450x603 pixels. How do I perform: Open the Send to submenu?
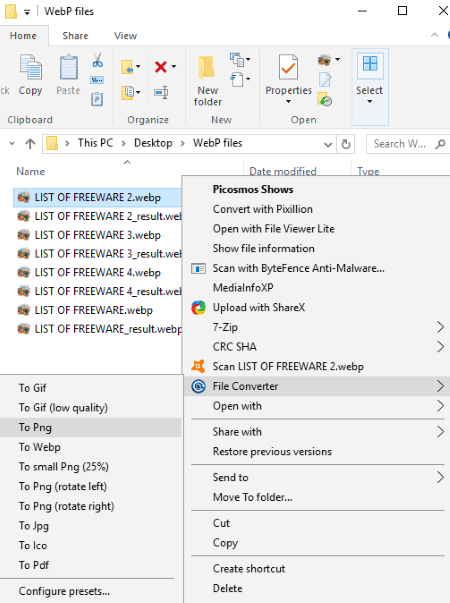(317, 477)
